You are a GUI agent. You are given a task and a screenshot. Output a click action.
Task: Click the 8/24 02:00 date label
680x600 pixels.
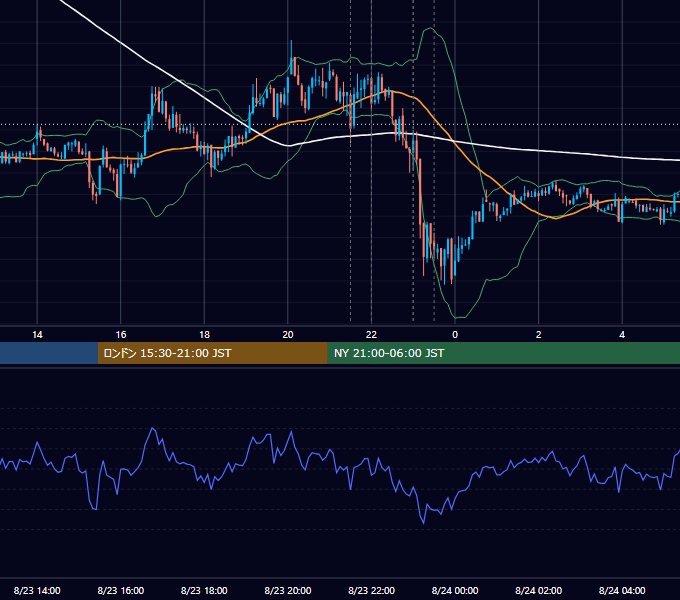[x=539, y=590]
